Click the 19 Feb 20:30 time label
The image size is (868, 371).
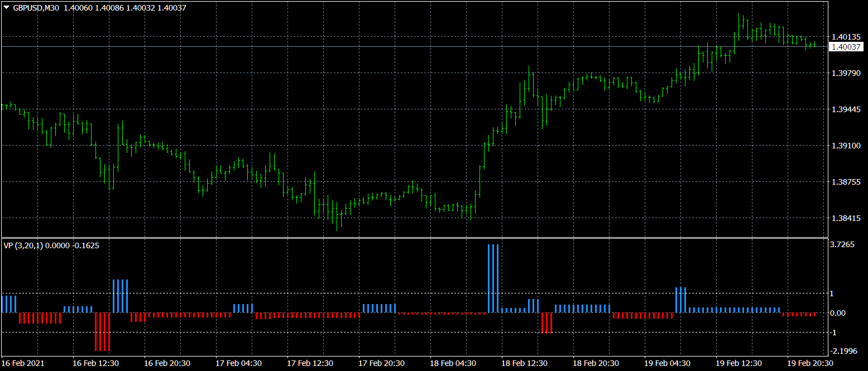[x=810, y=363]
